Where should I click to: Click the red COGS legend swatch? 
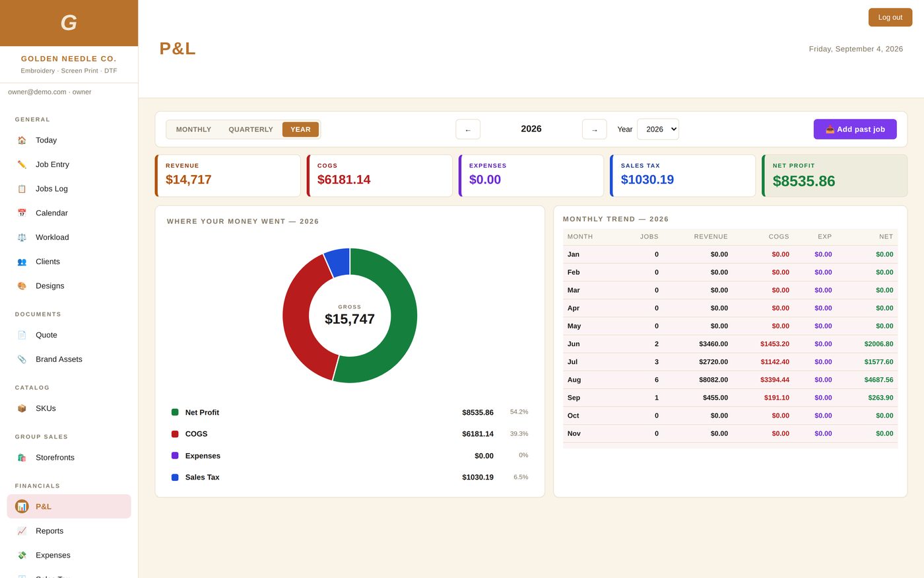[x=175, y=434]
